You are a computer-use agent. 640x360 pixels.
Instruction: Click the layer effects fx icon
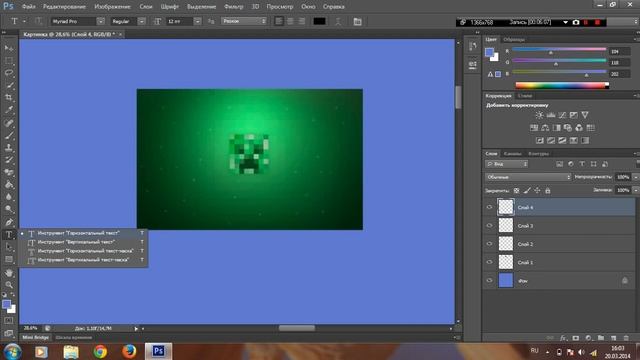(x=563, y=338)
